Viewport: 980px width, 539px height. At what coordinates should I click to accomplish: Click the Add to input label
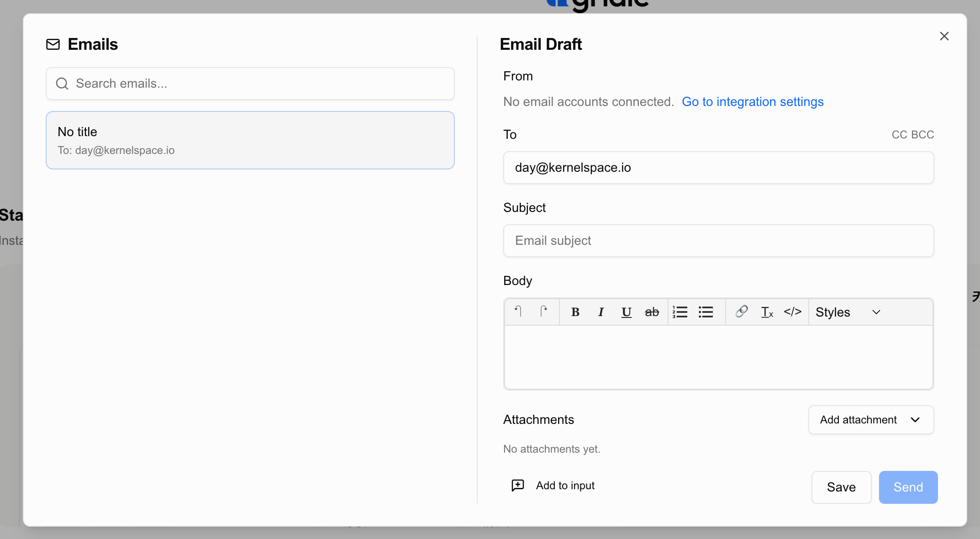(x=565, y=486)
